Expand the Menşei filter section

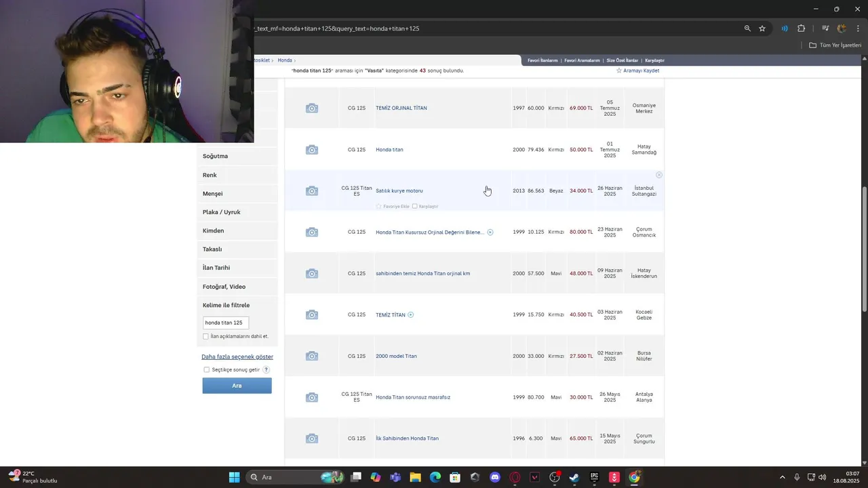coord(237,193)
